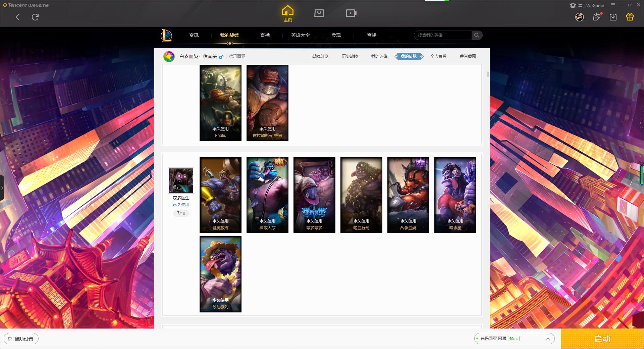Select the 我的皮肤 tab
Screen dimensions: 644x349
point(409,56)
